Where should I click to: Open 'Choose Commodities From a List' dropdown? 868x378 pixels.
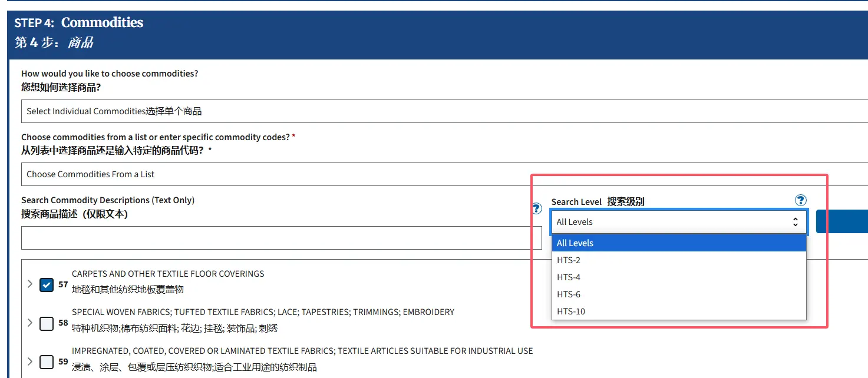coord(442,174)
